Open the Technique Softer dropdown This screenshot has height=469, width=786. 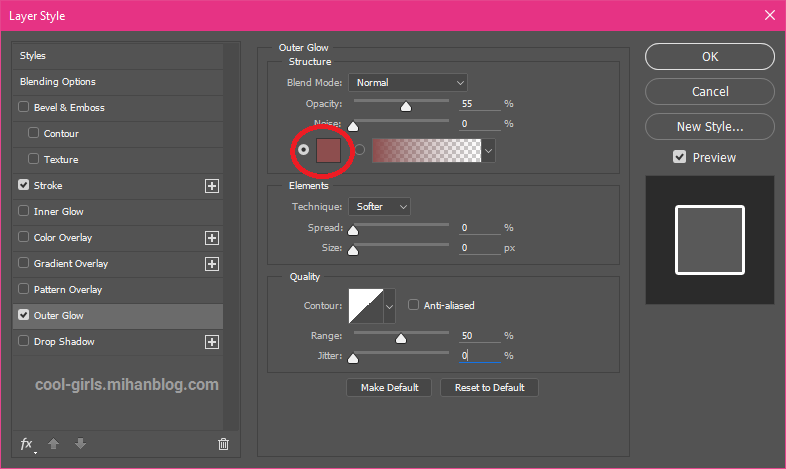pyautogui.click(x=379, y=206)
